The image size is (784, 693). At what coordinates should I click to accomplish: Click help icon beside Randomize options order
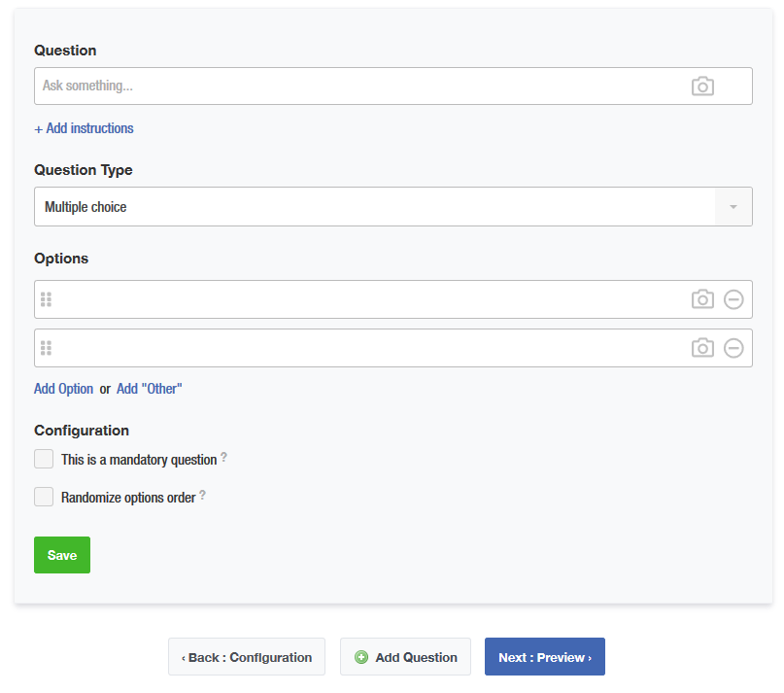click(x=202, y=495)
